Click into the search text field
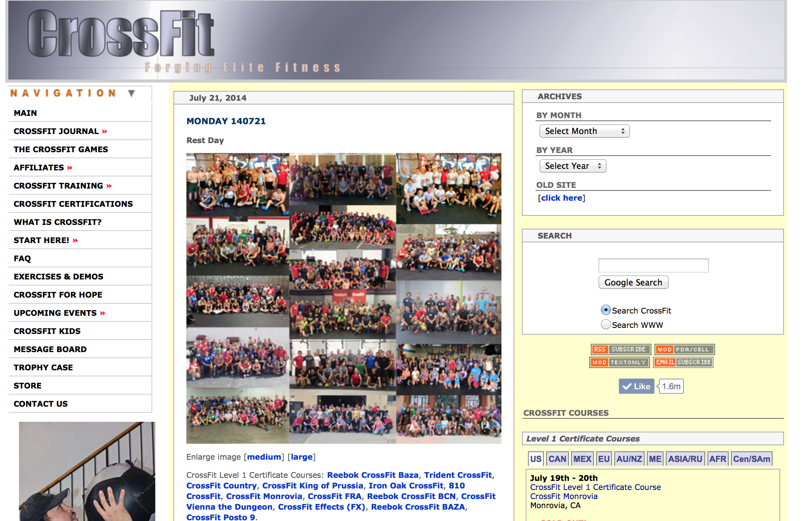 tap(653, 265)
